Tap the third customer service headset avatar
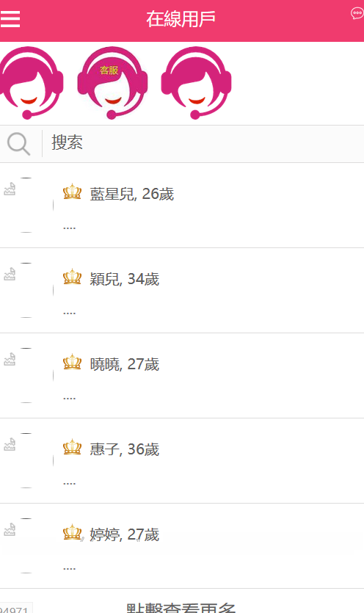The height and width of the screenshot is (613, 364). pyautogui.click(x=196, y=83)
